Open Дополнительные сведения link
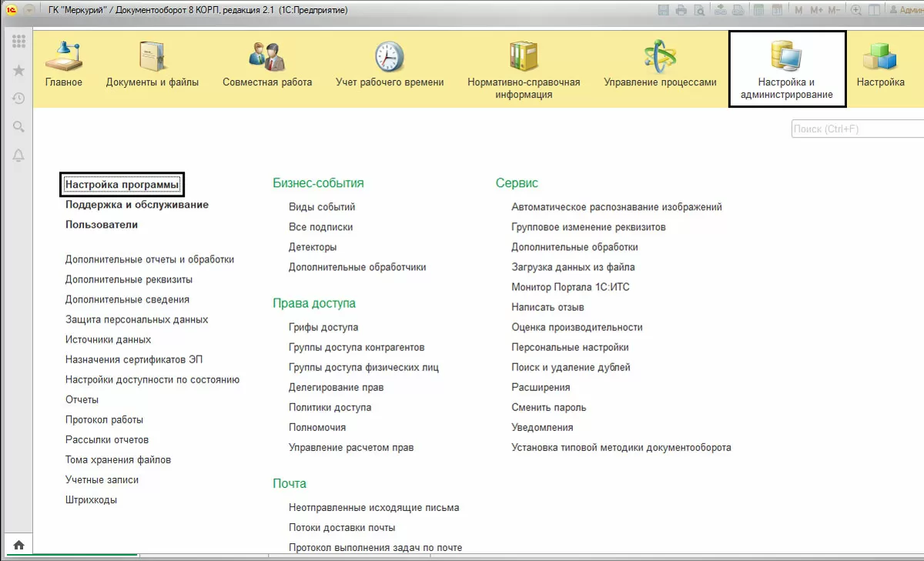 tap(127, 299)
